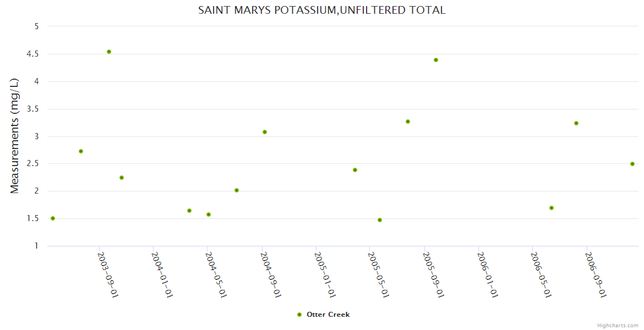Click the green Otter Creek legend marker
Screen dimensions: 644x330
click(299, 315)
